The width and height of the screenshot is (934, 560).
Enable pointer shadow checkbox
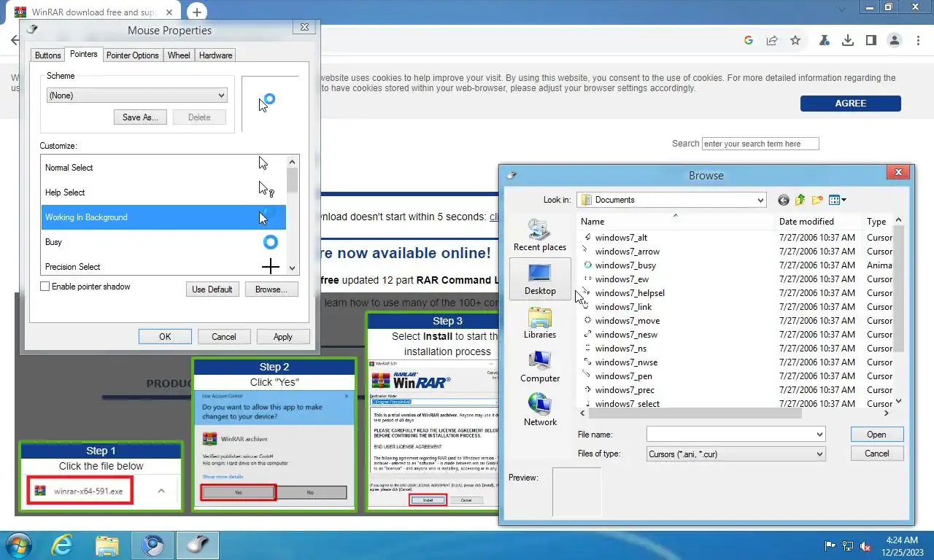pyautogui.click(x=45, y=287)
